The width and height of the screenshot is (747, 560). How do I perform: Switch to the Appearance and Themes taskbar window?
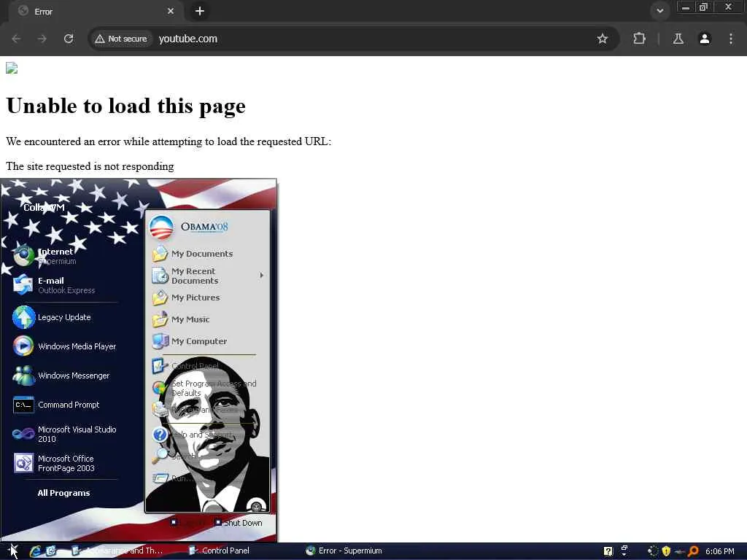coord(117,551)
